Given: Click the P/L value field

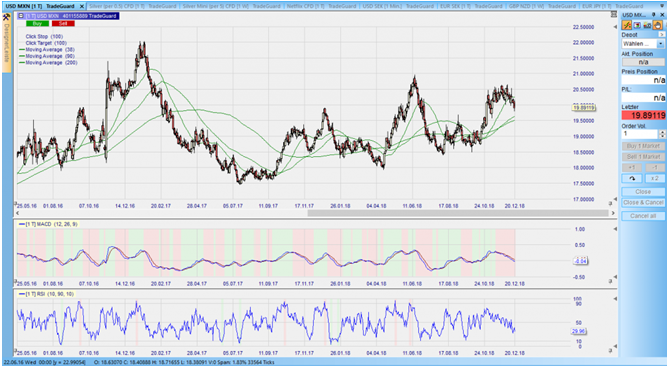Looking at the screenshot, I should [643, 98].
